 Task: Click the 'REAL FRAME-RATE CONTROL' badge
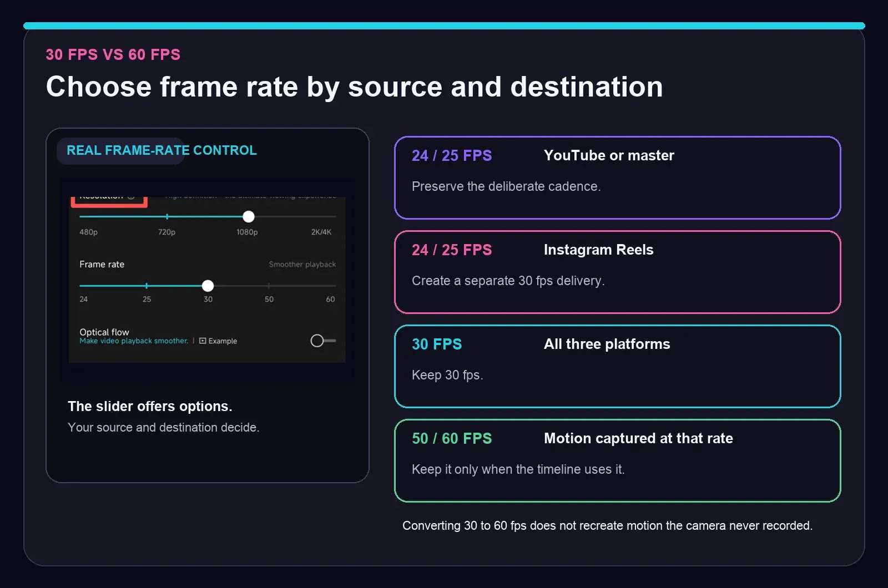click(162, 150)
